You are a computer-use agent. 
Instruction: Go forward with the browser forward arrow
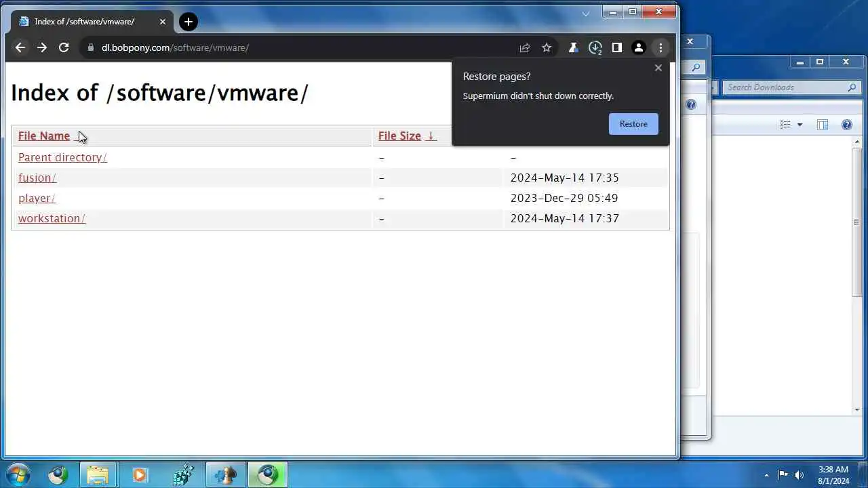(42, 47)
